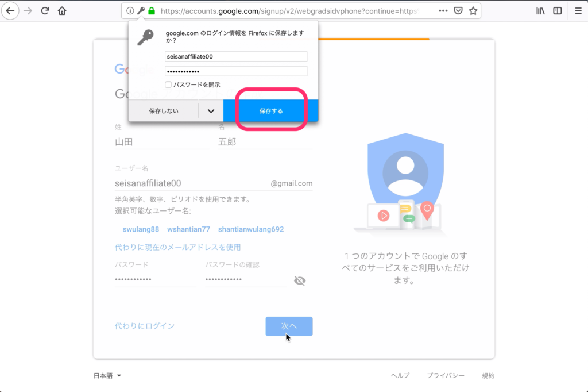Open the 日本語 language selector

coord(107,375)
